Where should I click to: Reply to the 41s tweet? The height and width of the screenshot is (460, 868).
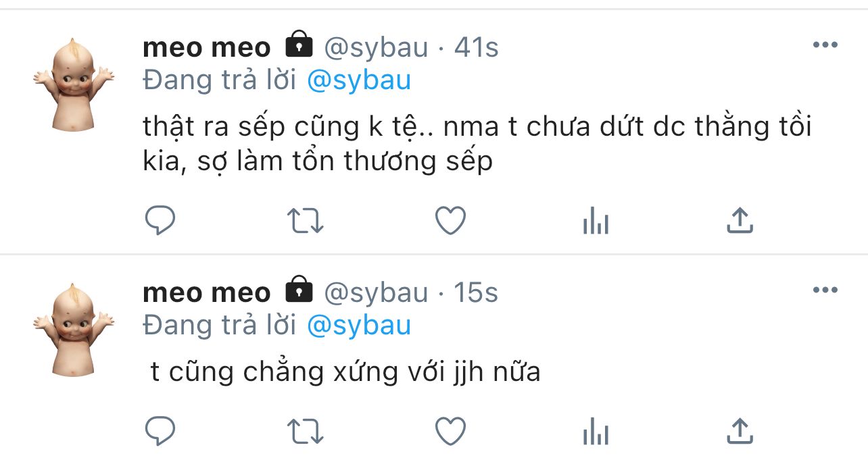coord(160,220)
